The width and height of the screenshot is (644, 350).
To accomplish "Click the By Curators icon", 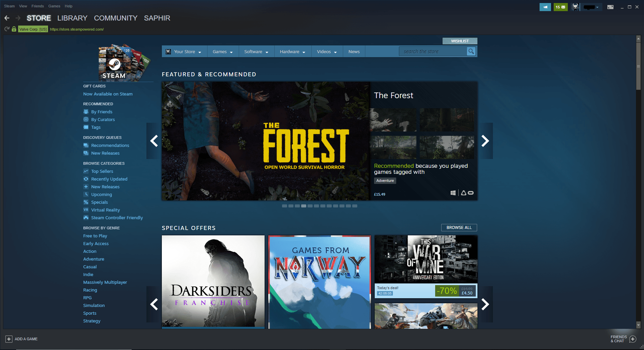I will (86, 119).
